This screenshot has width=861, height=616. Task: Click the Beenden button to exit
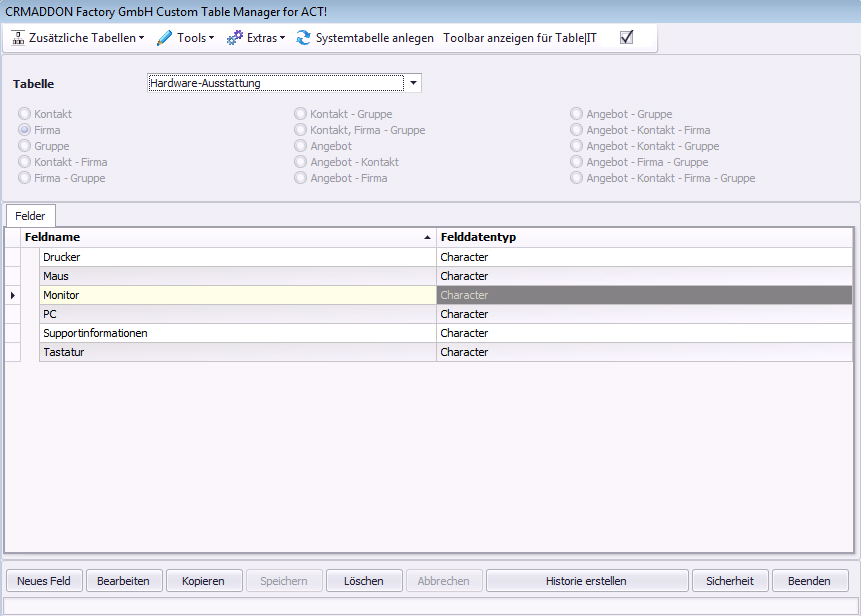click(810, 581)
